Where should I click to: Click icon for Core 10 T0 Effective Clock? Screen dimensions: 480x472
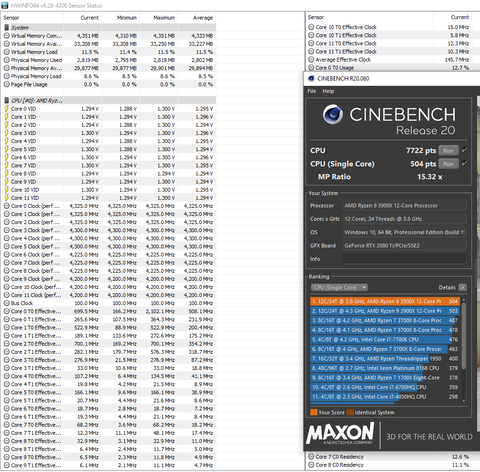pos(311,27)
